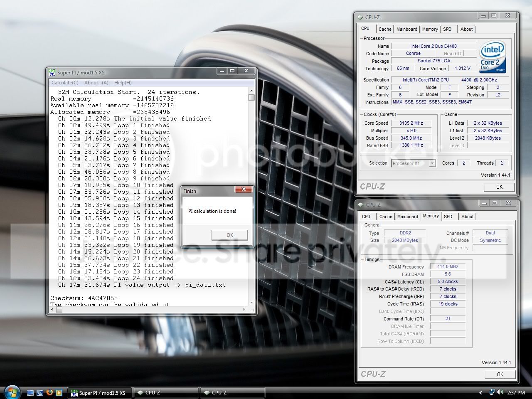
Task: Click the Show Desktop quick launch icon
Action: 30,392
